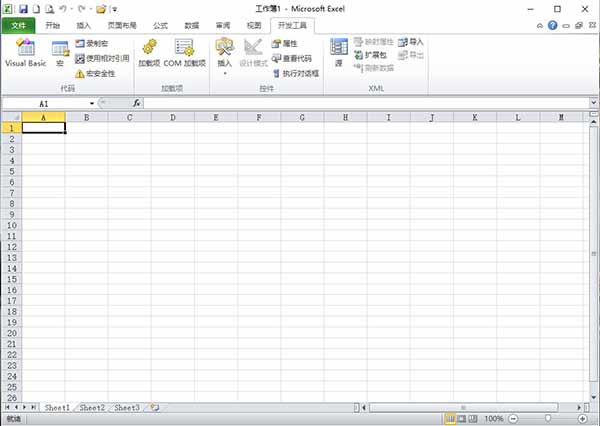Image resolution: width=600 pixels, height=426 pixels.
Task: Click the 录制宏 record macro icon
Action: click(80, 44)
